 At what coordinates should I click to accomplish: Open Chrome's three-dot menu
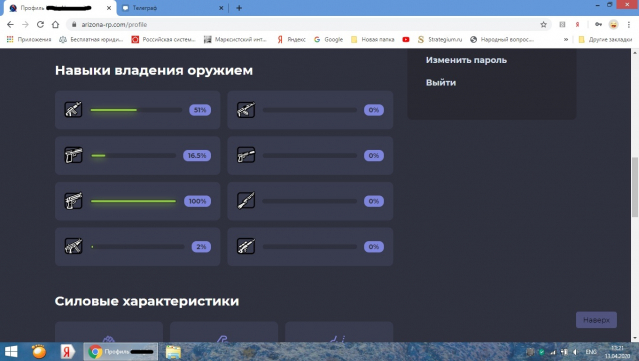(x=629, y=24)
